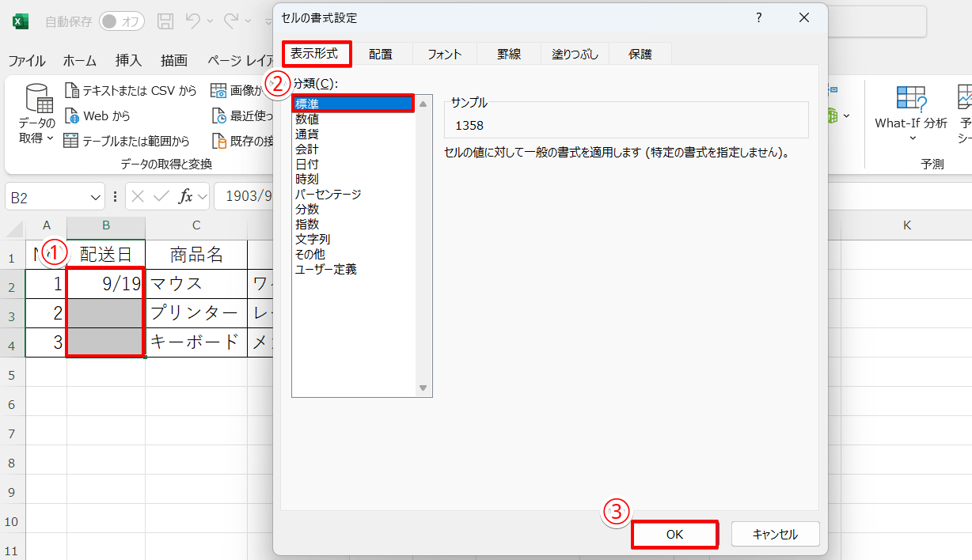Click the Save floppy disk icon
This screenshot has width=972, height=560.
[165, 21]
